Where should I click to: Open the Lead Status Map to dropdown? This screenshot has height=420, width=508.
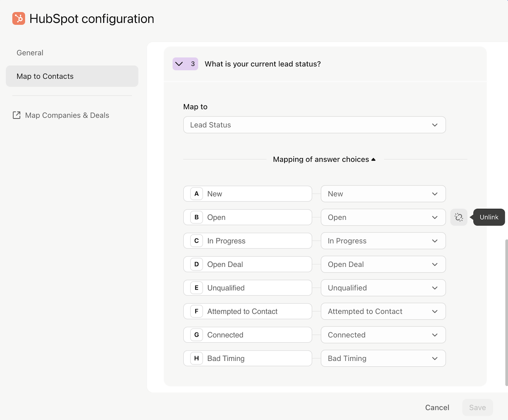click(x=315, y=125)
